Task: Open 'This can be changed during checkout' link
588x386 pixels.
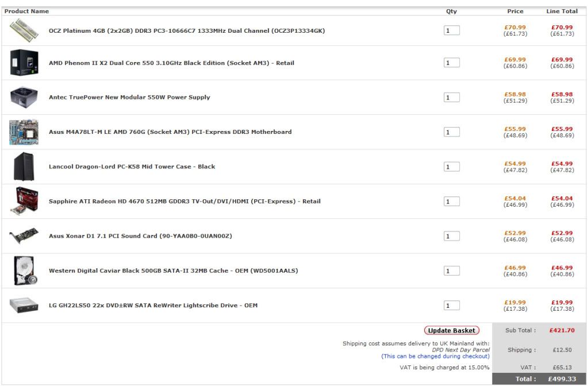Action: [x=435, y=356]
